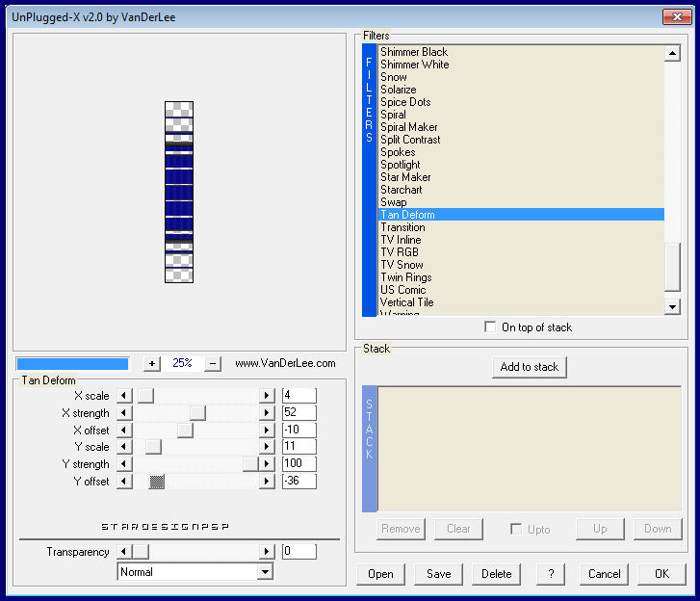Click left arrow of X scale slider

coord(124,396)
